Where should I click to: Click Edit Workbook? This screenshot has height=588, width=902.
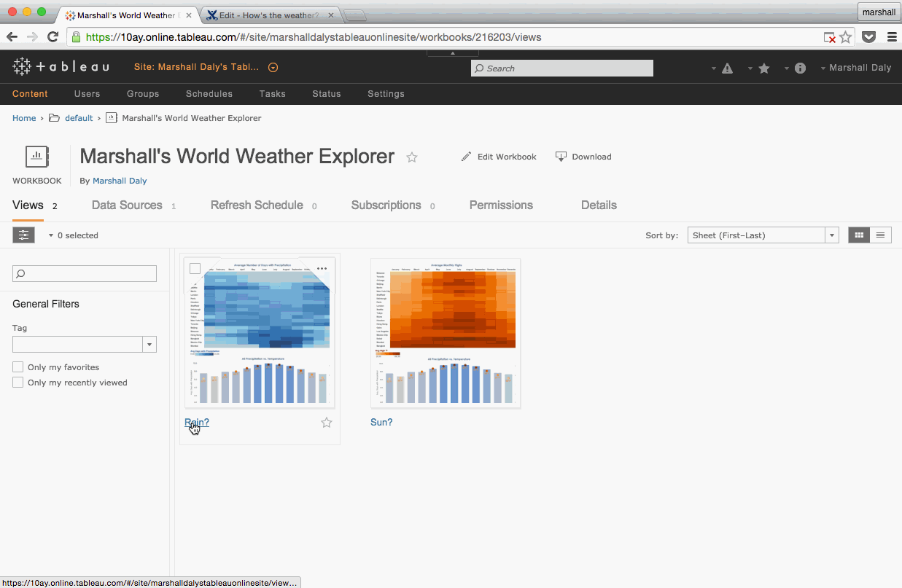(x=499, y=157)
